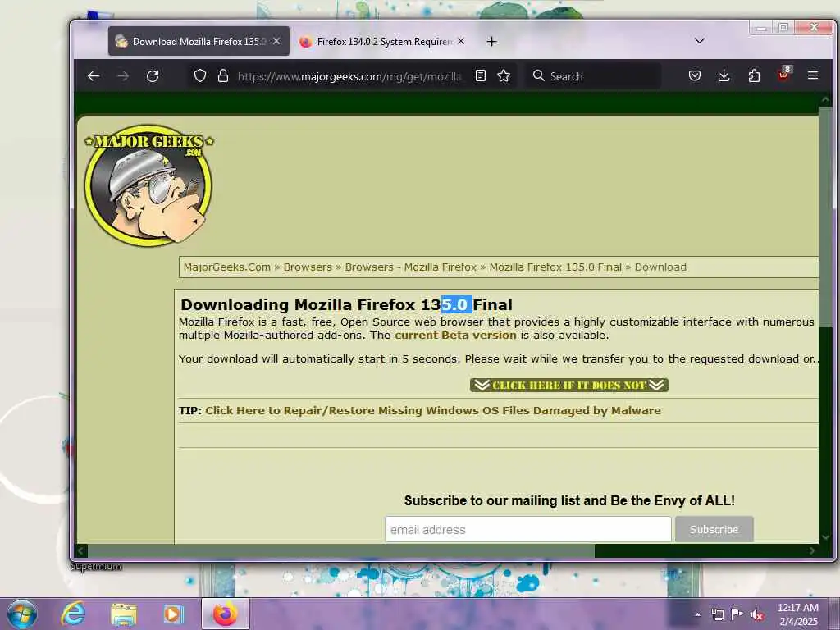
Task: Close the Download Mozilla Firefox 135.0 tab
Action: click(276, 41)
